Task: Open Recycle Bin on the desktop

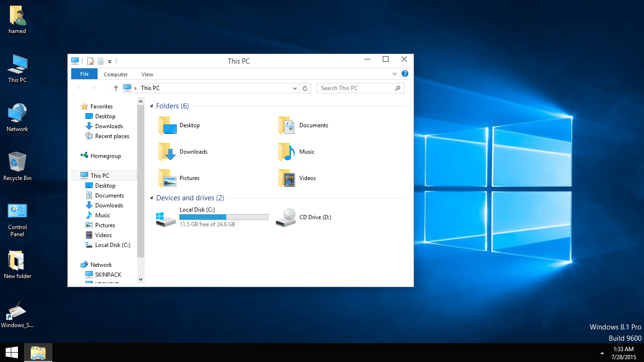Action: (x=17, y=163)
